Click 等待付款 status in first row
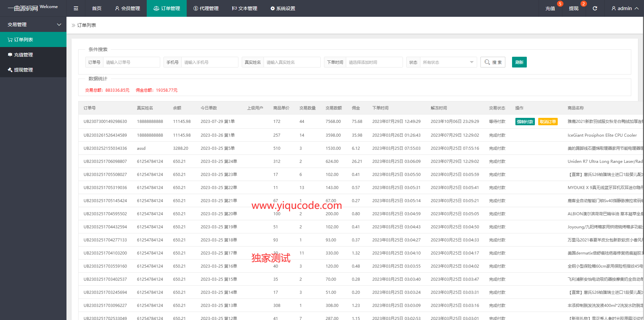644x320 pixels. click(497, 122)
